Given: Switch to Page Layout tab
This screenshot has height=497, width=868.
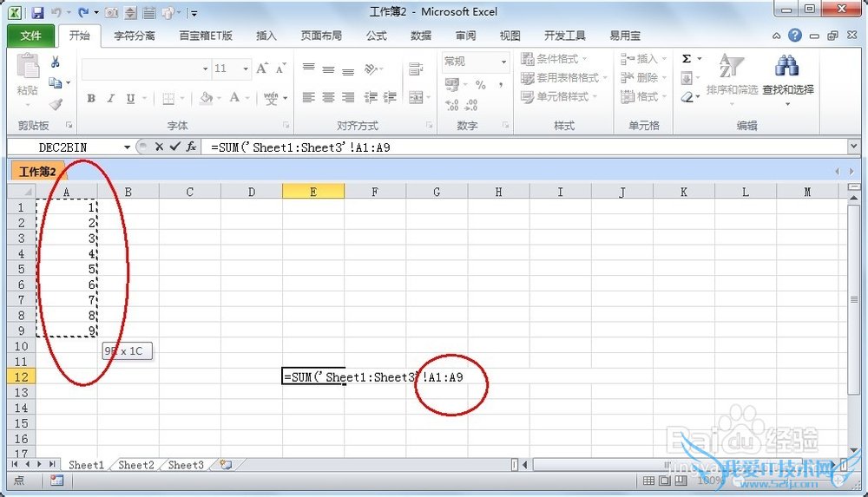Looking at the screenshot, I should click(x=321, y=36).
